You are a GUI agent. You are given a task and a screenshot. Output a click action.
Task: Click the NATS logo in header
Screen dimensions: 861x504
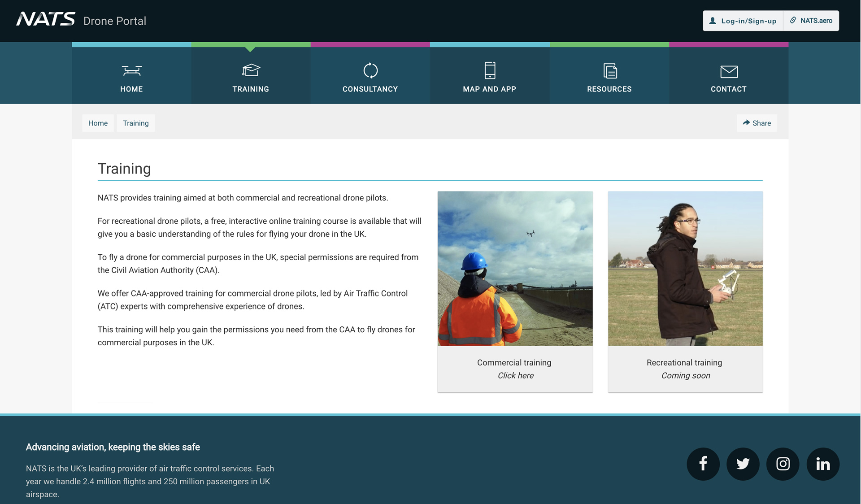pyautogui.click(x=46, y=19)
